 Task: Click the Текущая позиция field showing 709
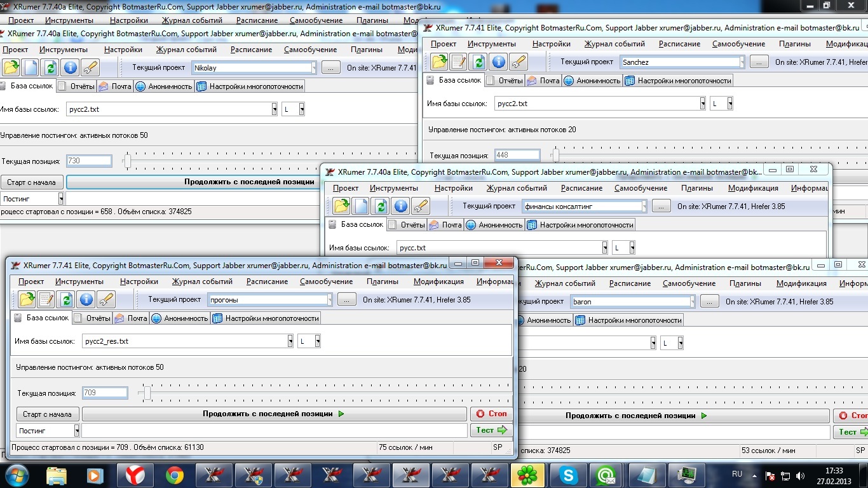point(105,393)
